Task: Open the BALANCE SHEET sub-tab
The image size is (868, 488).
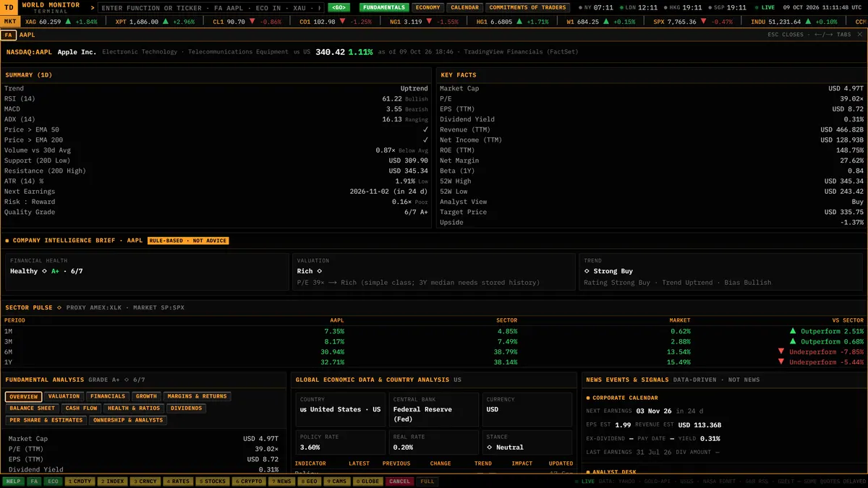Action: [x=32, y=408]
